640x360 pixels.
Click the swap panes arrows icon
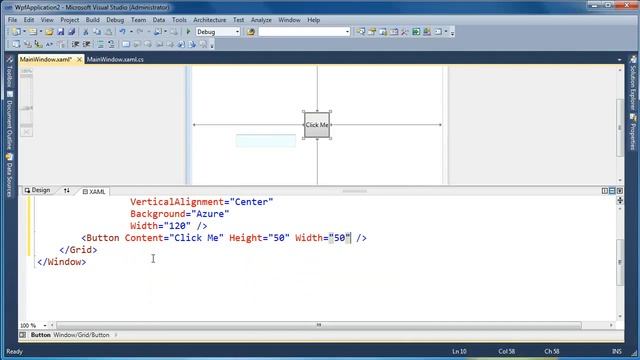[x=67, y=191]
